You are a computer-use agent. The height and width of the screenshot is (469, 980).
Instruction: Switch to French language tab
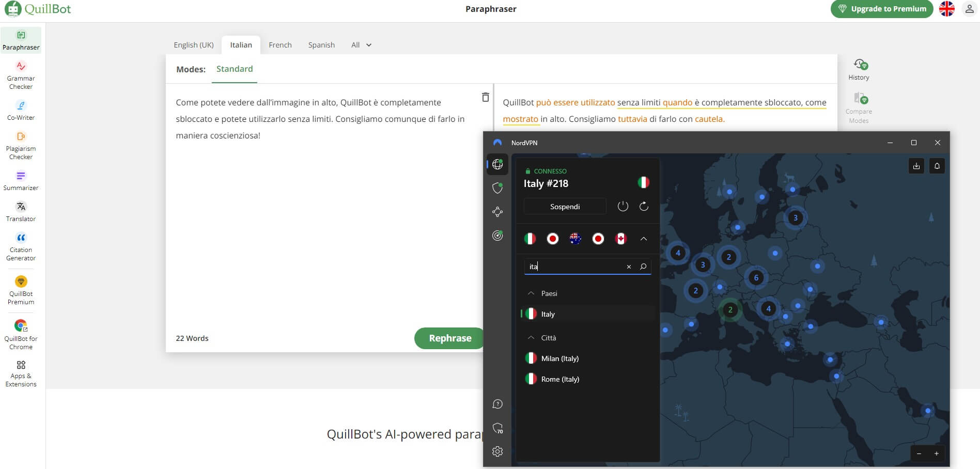point(280,45)
